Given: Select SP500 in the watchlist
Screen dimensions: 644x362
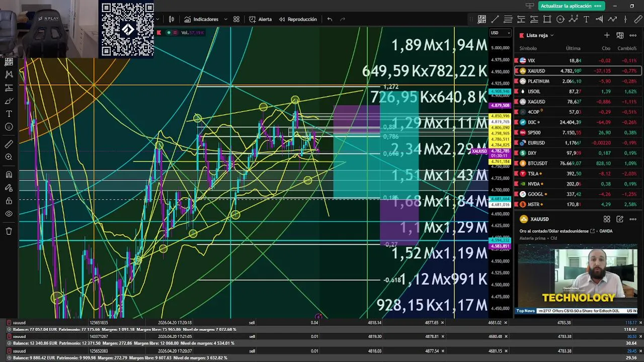Looking at the screenshot, I should point(578,133).
